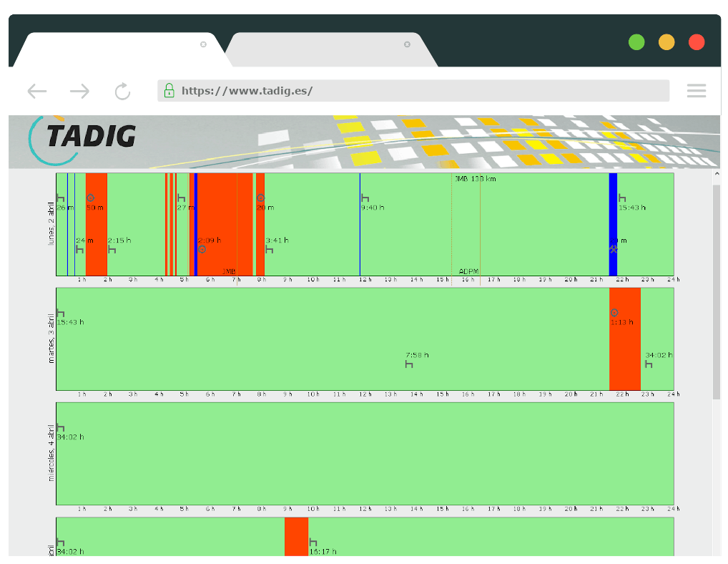Click the driving icon above 1:13 h Tuesday
This screenshot has width=728, height=564.
(614, 313)
